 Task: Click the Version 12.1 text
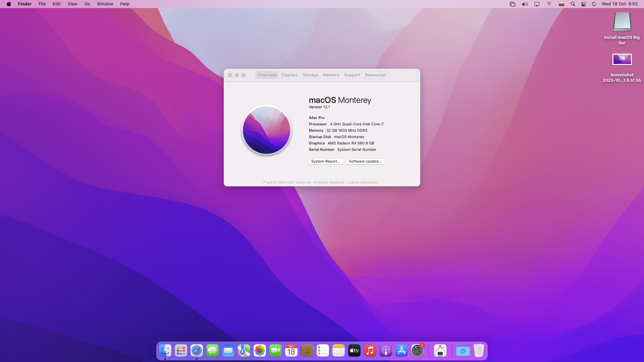pos(319,107)
